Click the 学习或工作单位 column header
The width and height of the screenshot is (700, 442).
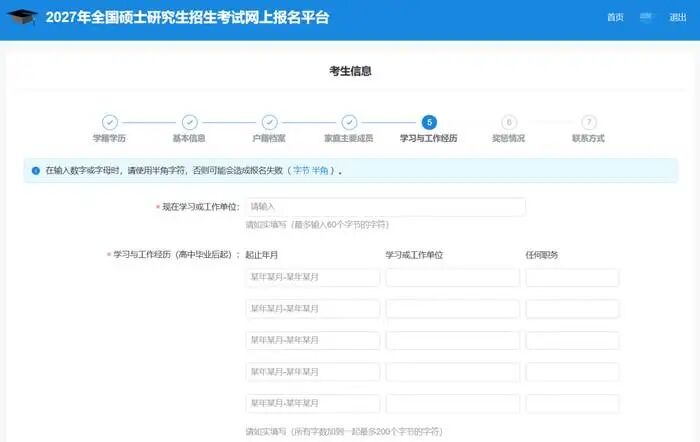point(414,255)
